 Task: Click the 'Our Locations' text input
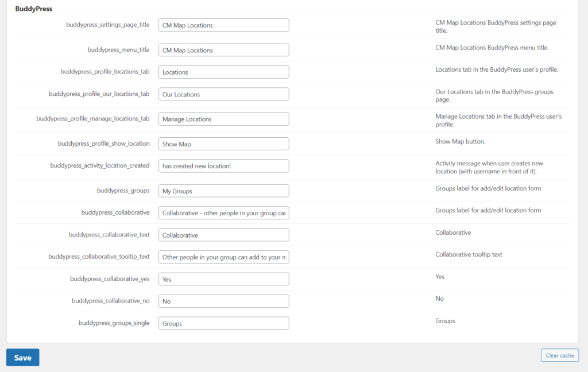point(223,94)
